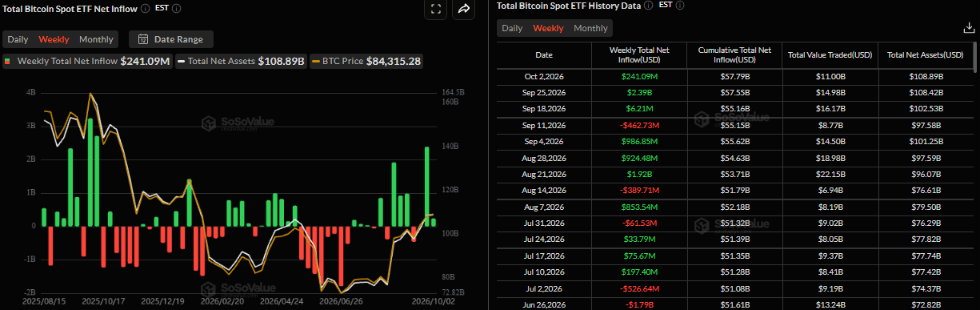Click the Sep 25,2026 date cell

(544, 93)
